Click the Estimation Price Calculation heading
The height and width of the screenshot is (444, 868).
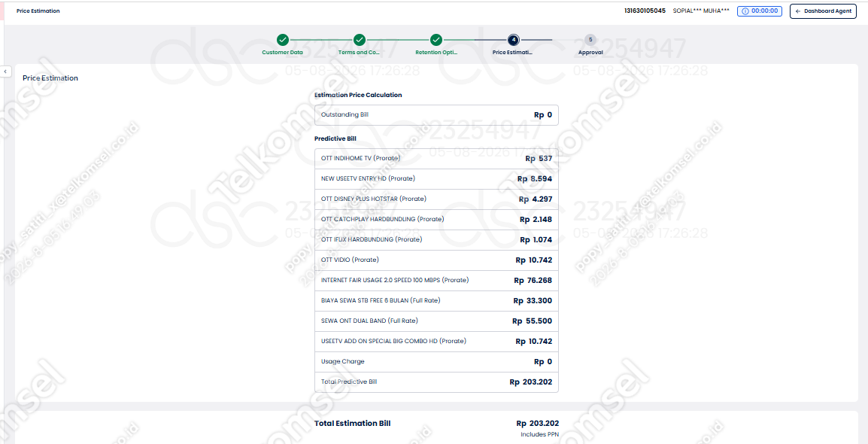[358, 95]
